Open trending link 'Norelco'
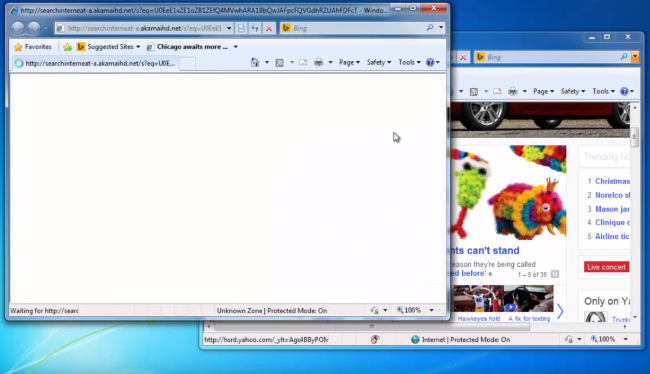The image size is (650, 374). tap(612, 195)
